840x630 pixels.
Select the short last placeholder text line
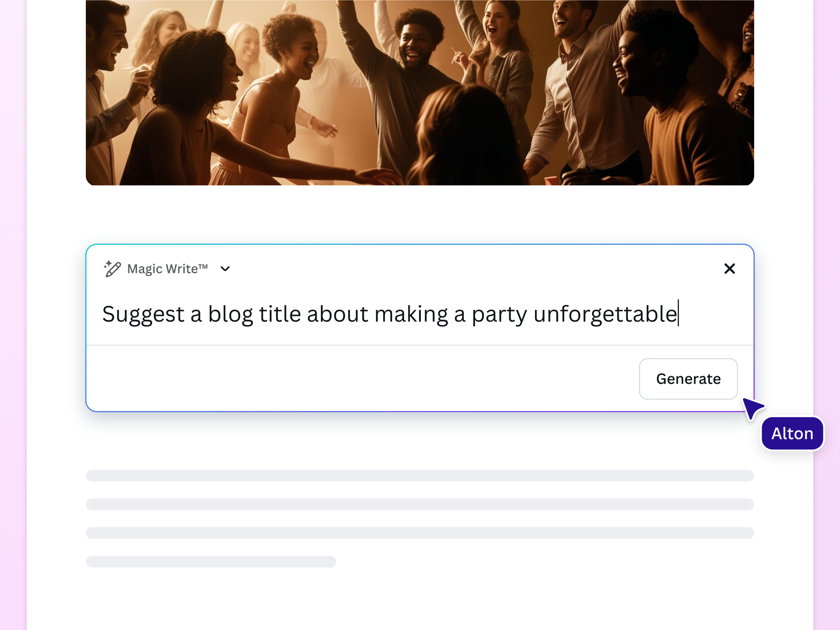click(211, 562)
